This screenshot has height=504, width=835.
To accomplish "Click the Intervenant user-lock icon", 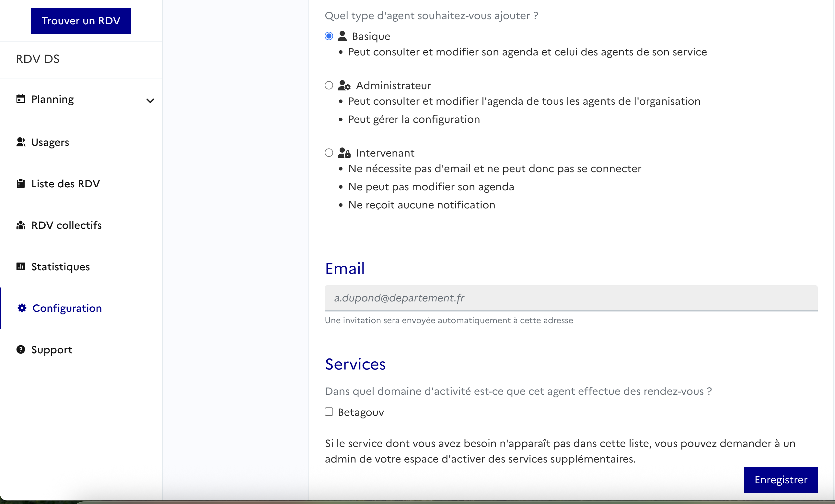I will [x=344, y=153].
